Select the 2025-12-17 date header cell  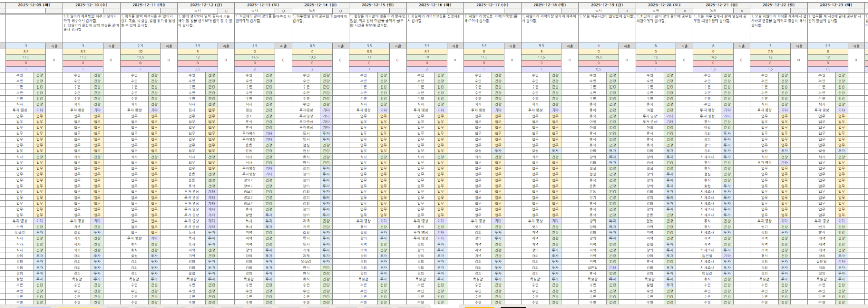(492, 5)
